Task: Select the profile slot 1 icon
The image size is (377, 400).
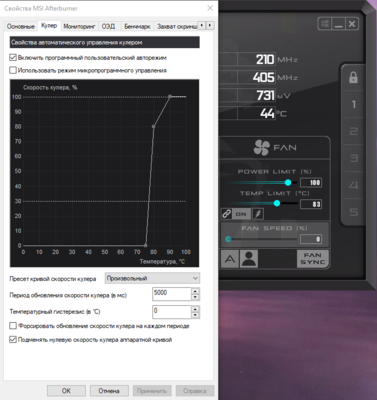Action: pyautogui.click(x=353, y=104)
